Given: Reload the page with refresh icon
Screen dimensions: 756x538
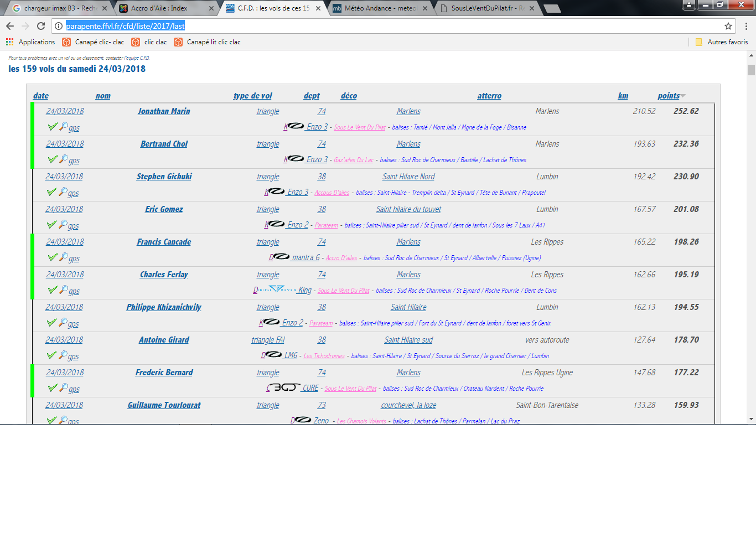Looking at the screenshot, I should (41, 26).
